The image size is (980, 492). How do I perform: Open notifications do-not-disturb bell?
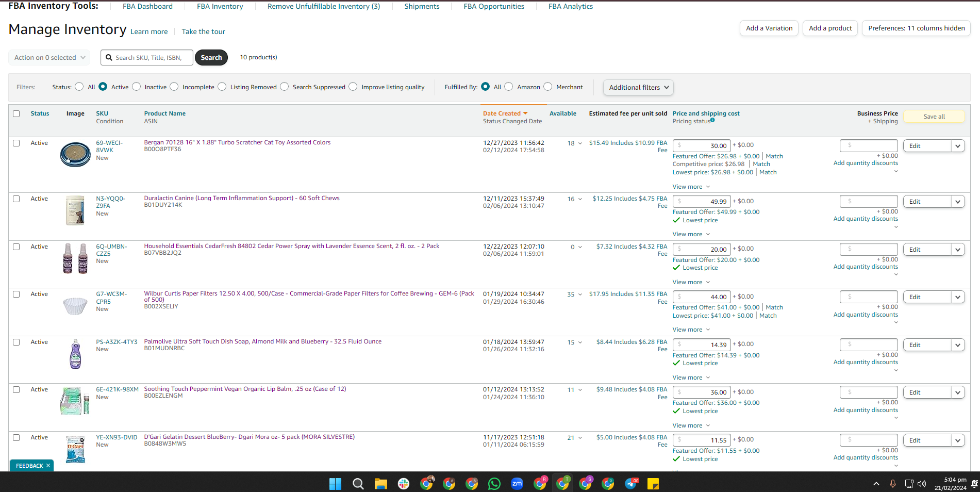tap(974, 484)
